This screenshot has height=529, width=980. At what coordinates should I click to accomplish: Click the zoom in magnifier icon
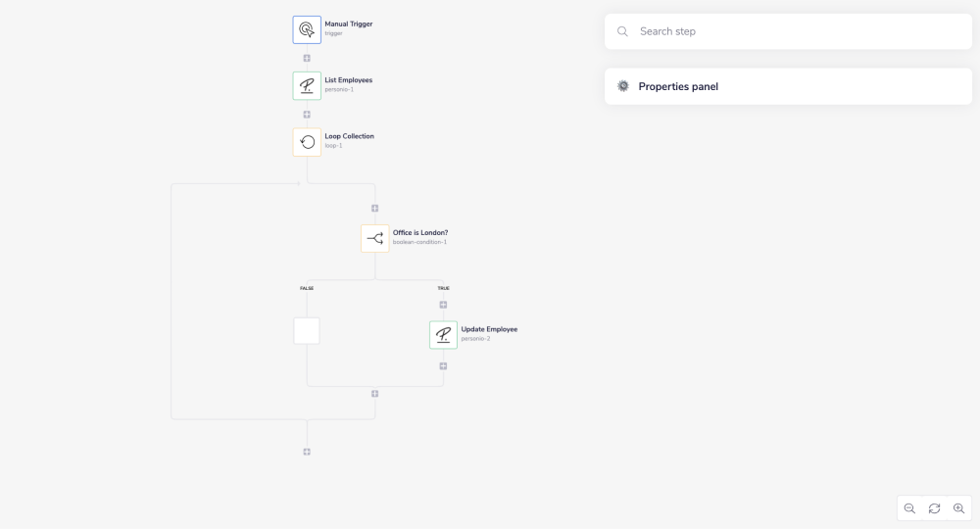point(958,508)
